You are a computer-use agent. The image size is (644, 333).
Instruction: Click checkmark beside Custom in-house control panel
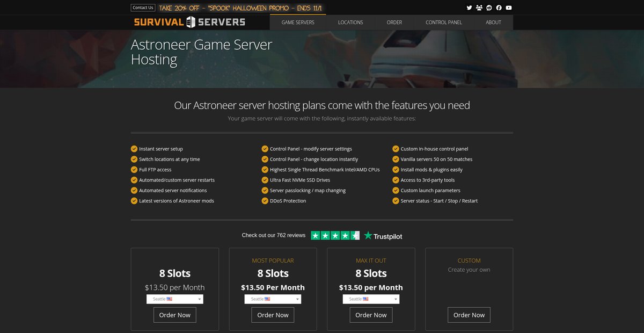(396, 149)
